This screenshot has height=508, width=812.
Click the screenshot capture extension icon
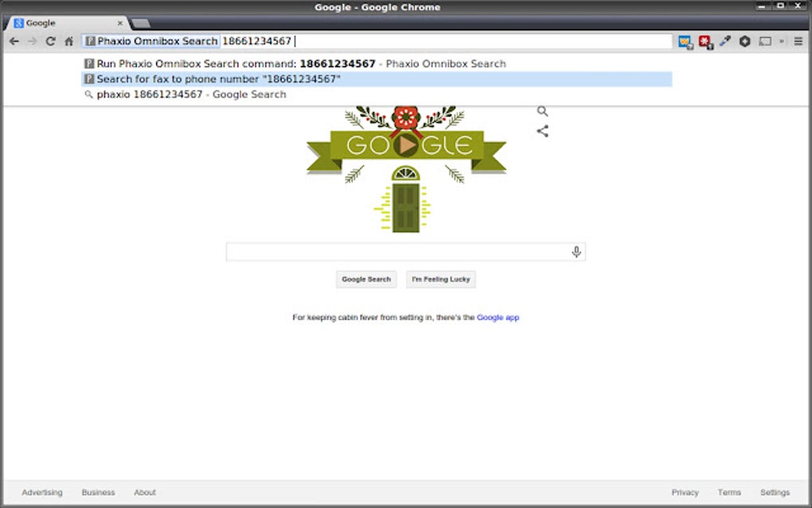[764, 41]
